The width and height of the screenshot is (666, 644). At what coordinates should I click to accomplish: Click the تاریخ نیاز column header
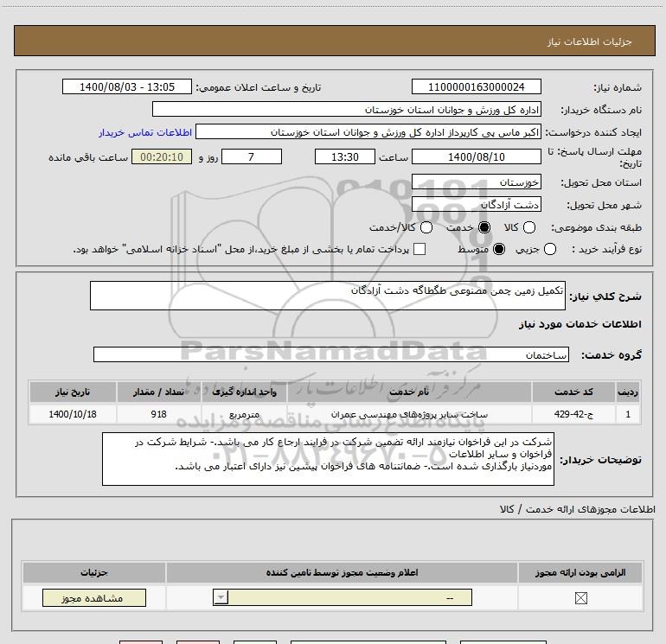tap(73, 392)
